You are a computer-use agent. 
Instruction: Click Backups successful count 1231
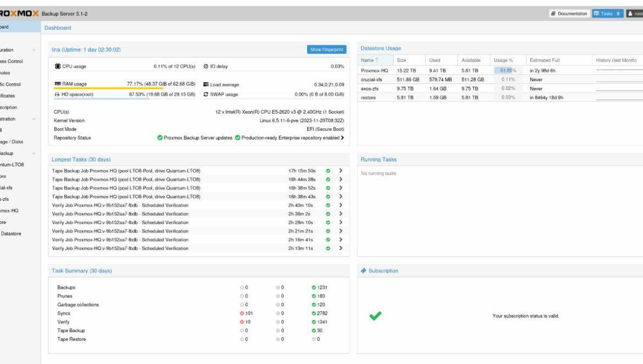click(319, 288)
